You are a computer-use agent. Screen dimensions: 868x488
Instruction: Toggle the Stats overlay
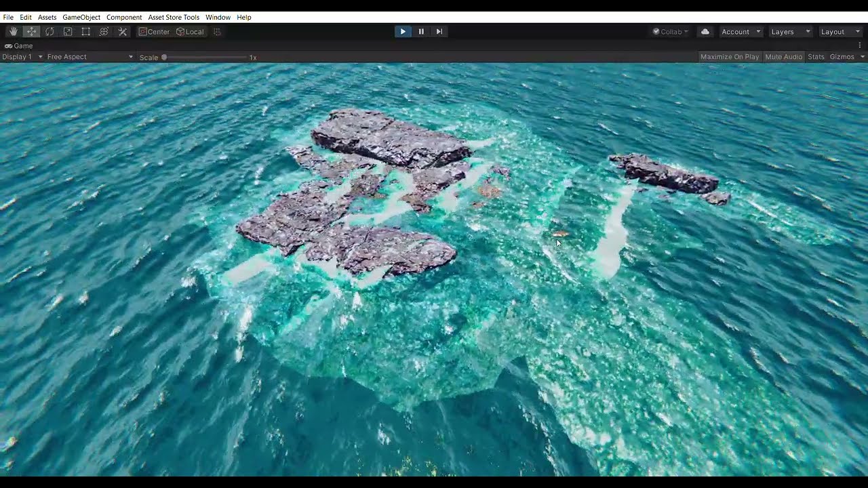click(x=816, y=57)
